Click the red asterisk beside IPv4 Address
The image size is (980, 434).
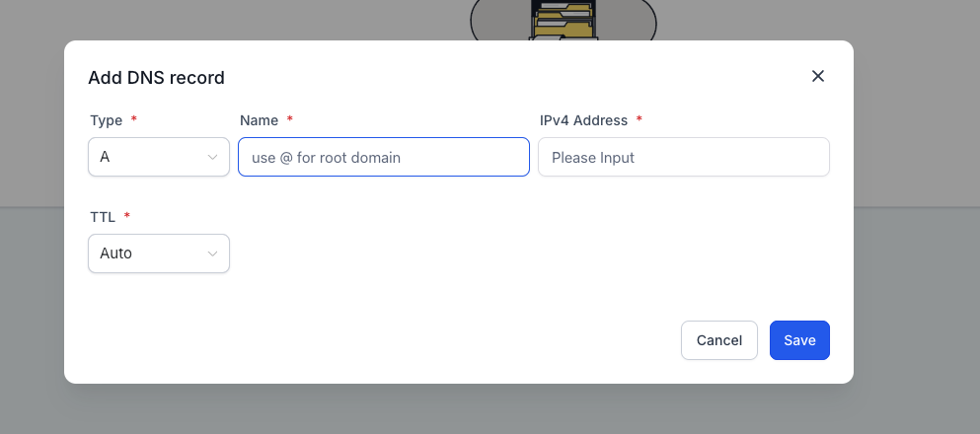click(x=639, y=118)
